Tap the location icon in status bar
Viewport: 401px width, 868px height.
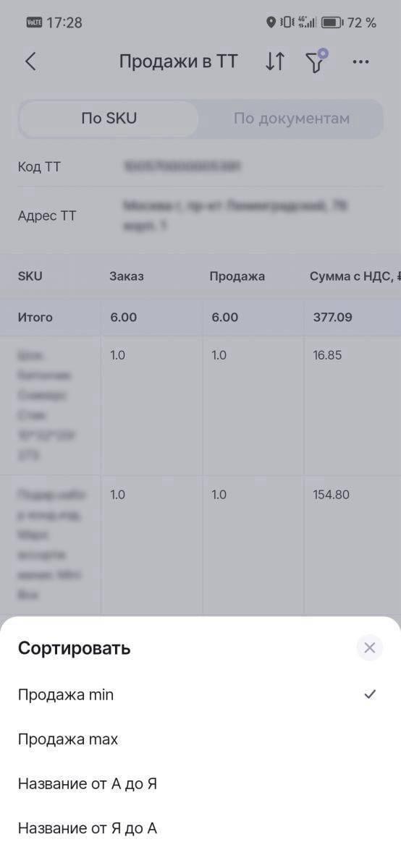271,22
